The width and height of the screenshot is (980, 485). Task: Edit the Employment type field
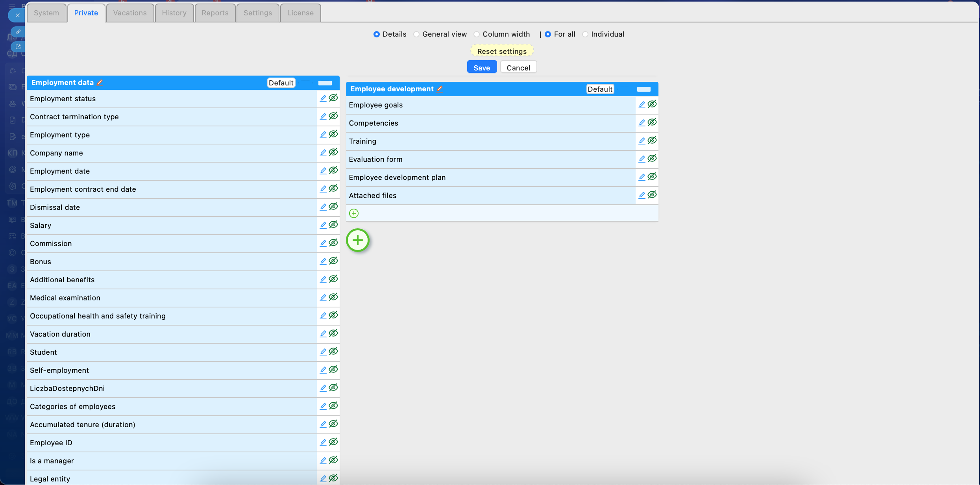tap(323, 135)
